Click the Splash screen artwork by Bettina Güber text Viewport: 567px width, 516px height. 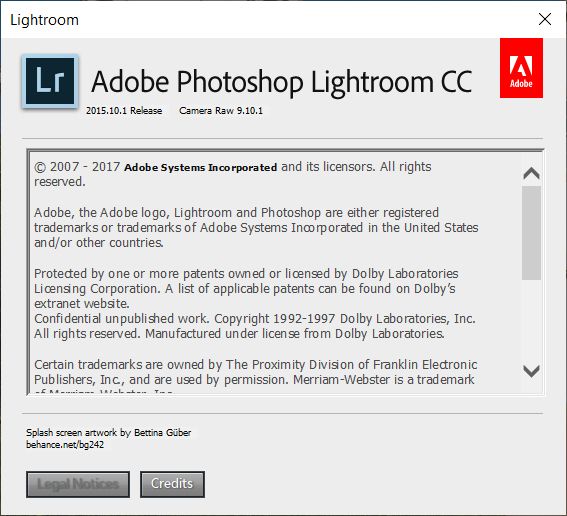coord(108,433)
